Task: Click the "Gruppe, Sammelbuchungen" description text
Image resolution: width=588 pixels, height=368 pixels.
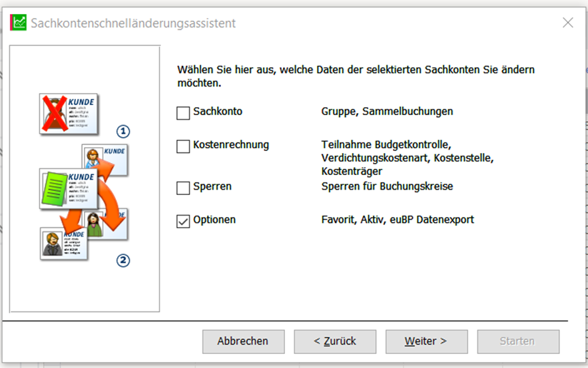Action: (x=387, y=112)
